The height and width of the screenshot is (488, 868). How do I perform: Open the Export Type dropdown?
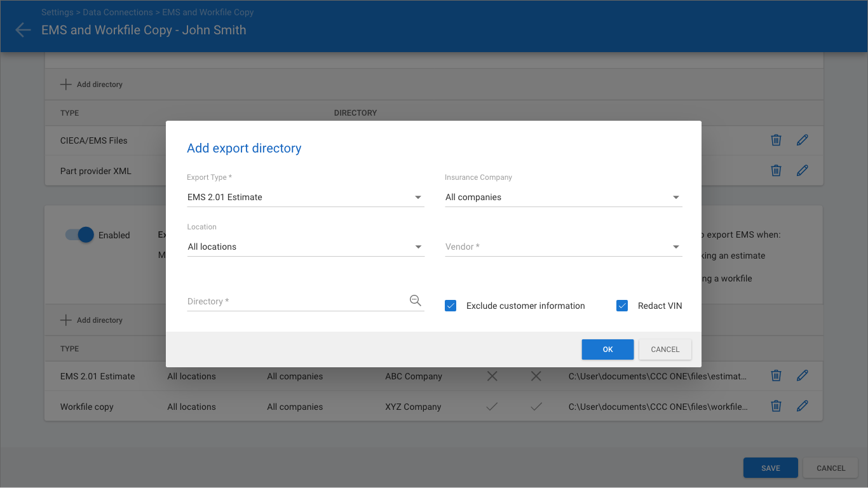coord(306,197)
